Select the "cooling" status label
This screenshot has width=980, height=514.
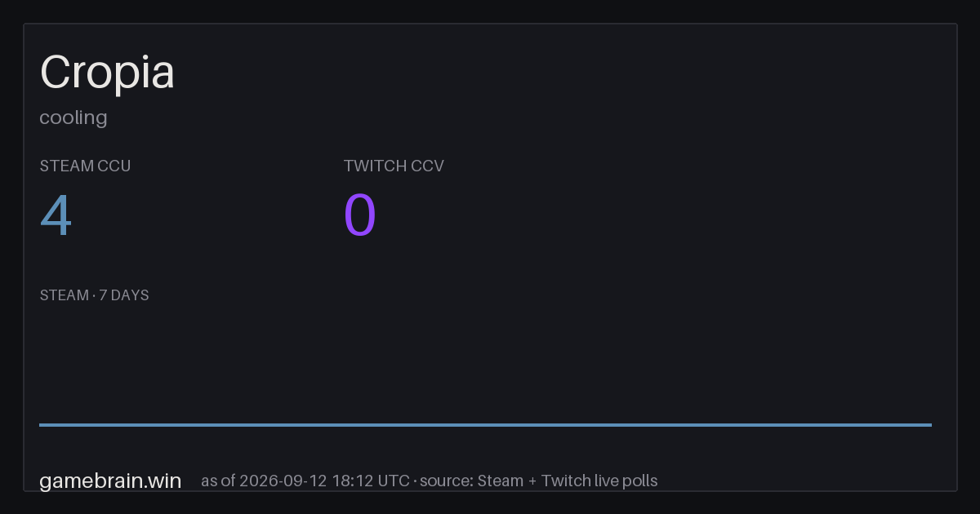(x=73, y=117)
